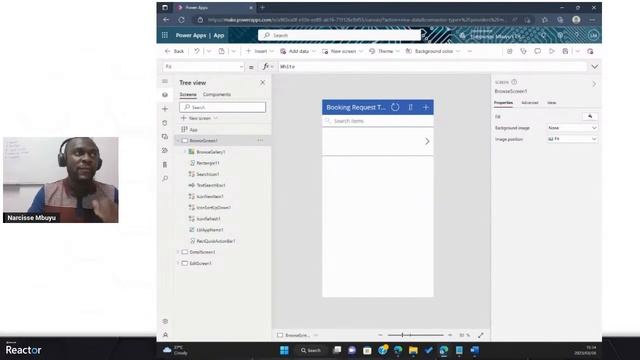Image resolution: width=640 pixels, height=360 pixels.
Task: Open the New screen toolbar menu
Action: (342, 51)
